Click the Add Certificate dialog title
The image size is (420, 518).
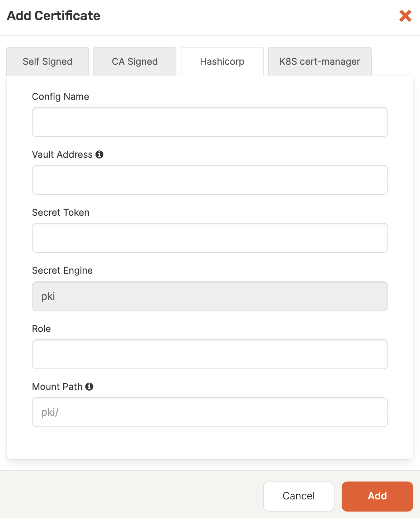coord(53,16)
